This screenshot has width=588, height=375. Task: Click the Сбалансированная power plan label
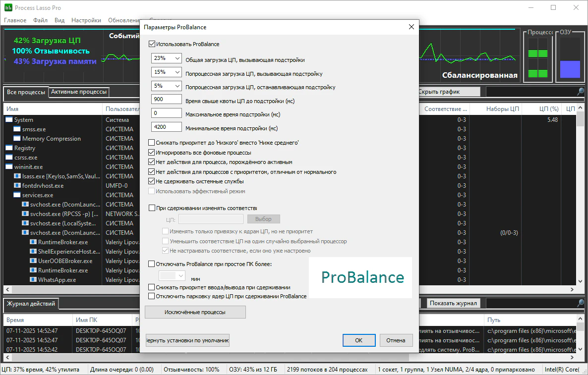coord(479,75)
